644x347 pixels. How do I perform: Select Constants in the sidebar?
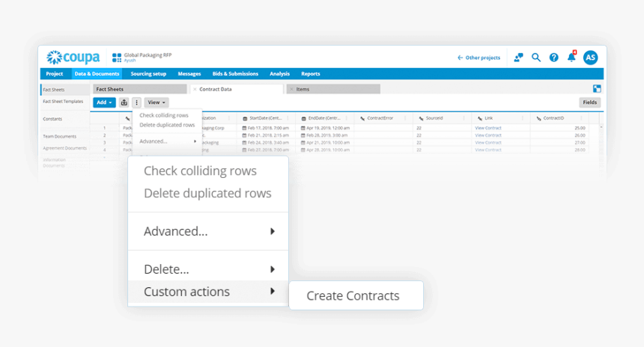point(52,119)
